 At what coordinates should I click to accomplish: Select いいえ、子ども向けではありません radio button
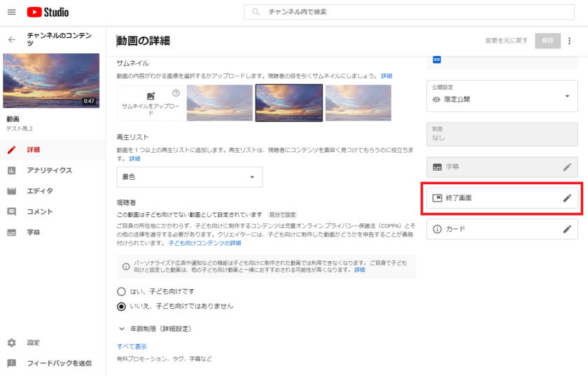tap(122, 306)
